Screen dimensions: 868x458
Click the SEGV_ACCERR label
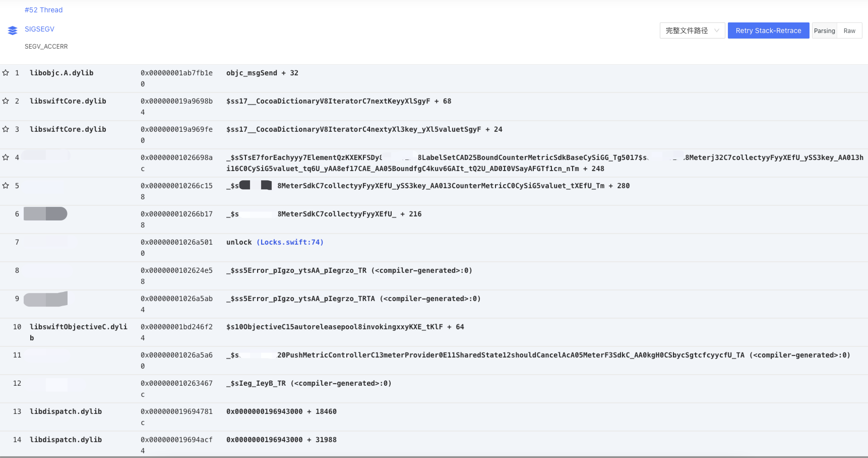46,46
